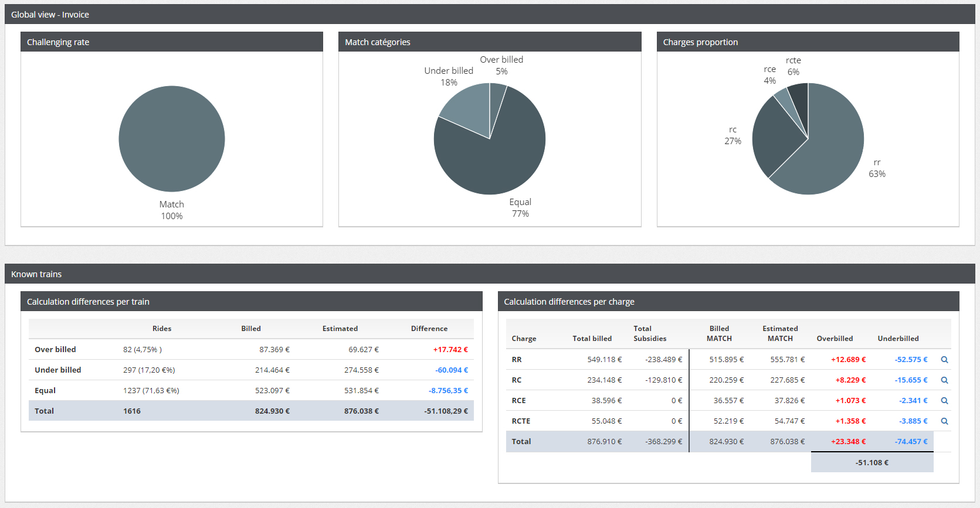
Task: Collapse the Known trains section header
Action: click(x=36, y=274)
